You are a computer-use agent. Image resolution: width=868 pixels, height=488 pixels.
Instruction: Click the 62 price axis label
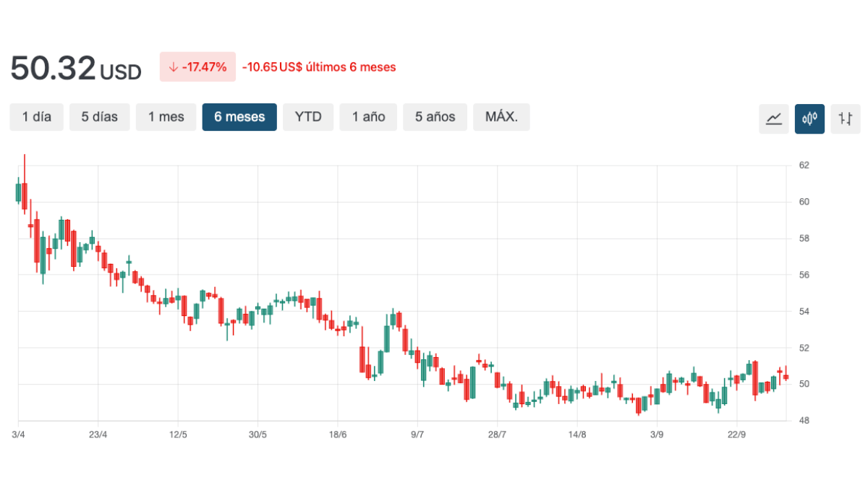point(804,166)
